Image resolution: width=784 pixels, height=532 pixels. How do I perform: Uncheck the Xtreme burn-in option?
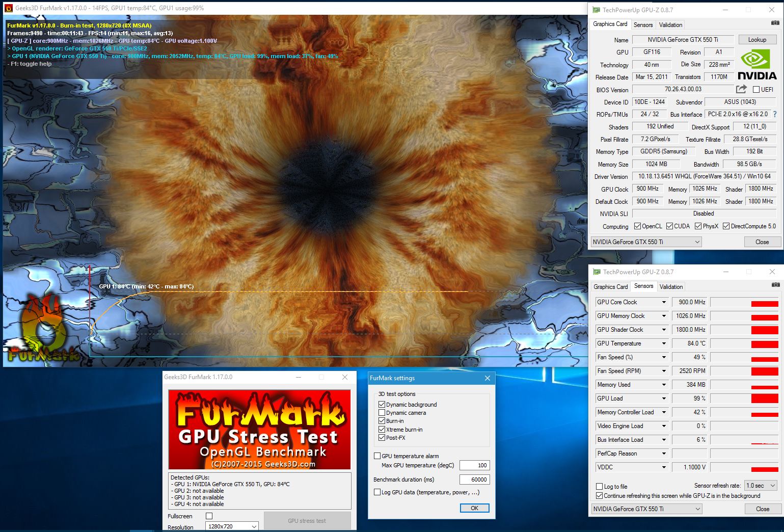pyautogui.click(x=382, y=430)
